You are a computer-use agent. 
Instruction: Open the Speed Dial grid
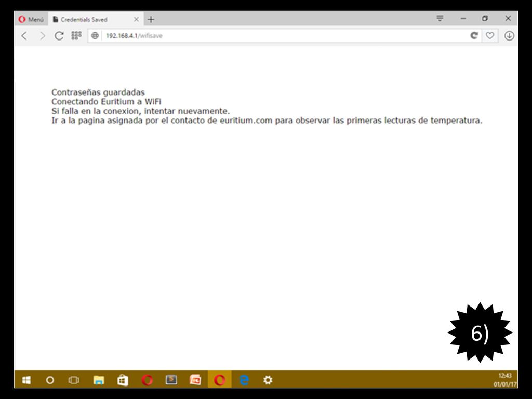(x=76, y=36)
